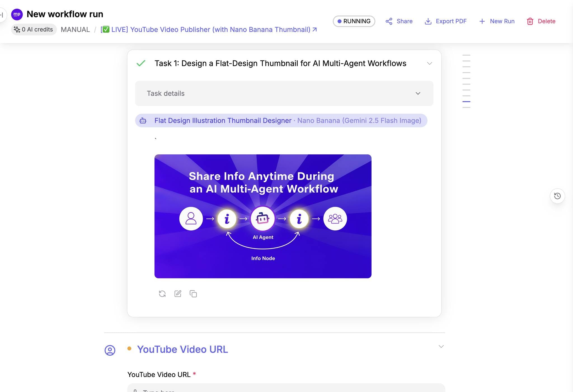573x392 pixels.
Task: Open the LIVE YouTube Video Publisher workflow link
Action: (x=208, y=30)
